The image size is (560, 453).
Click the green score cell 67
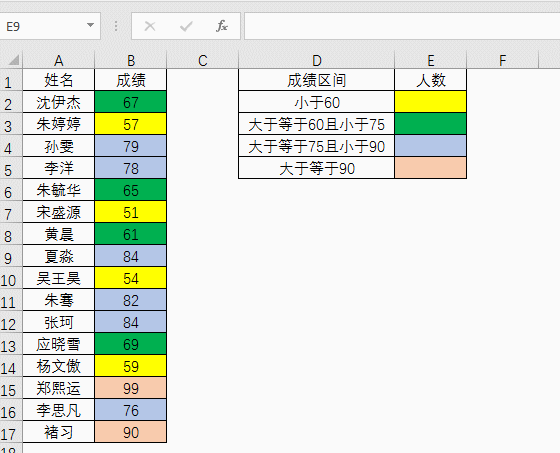(x=131, y=102)
